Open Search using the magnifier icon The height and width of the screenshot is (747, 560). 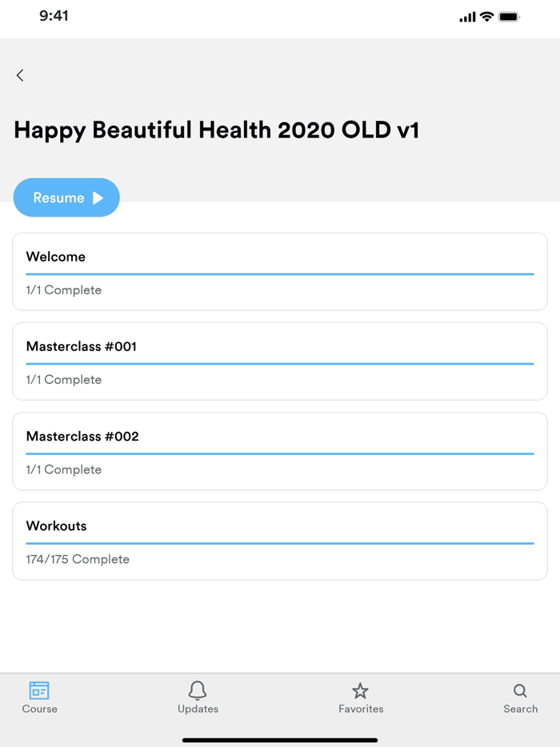tap(520, 689)
